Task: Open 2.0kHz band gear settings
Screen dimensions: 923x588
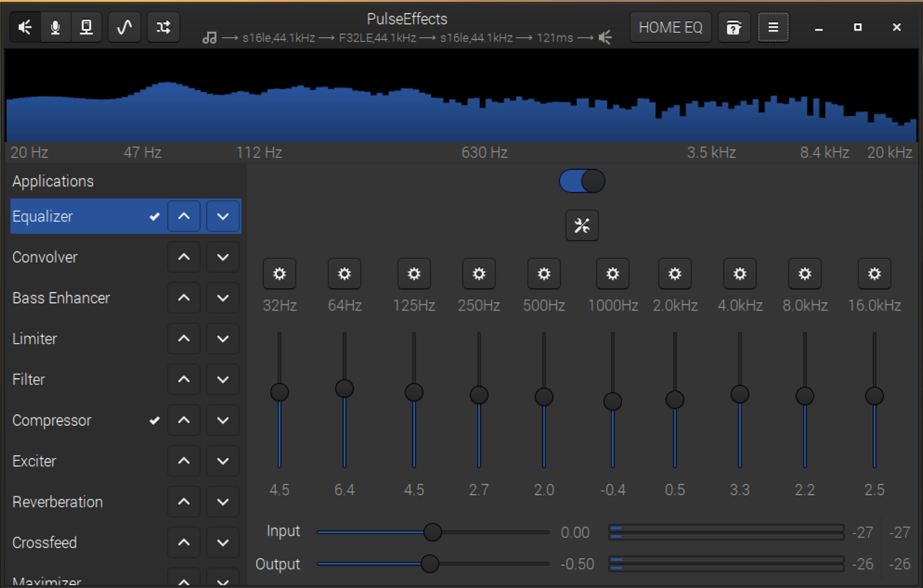Action: (x=675, y=274)
